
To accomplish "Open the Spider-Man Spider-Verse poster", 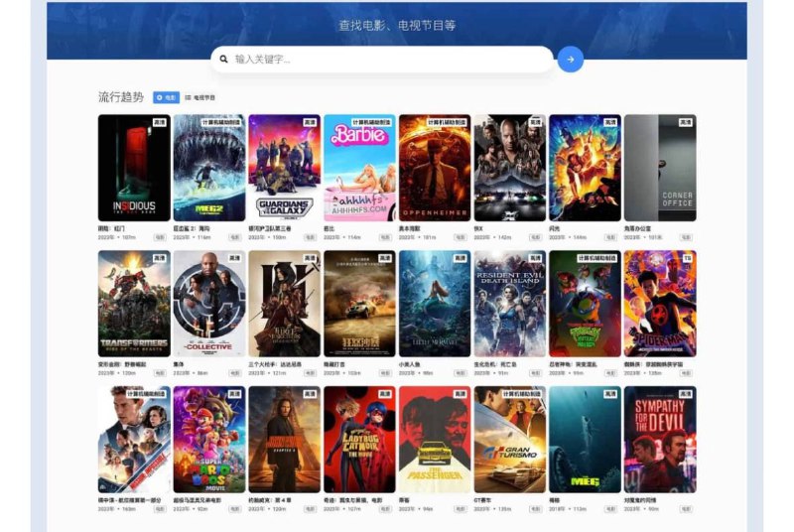I will click(660, 304).
